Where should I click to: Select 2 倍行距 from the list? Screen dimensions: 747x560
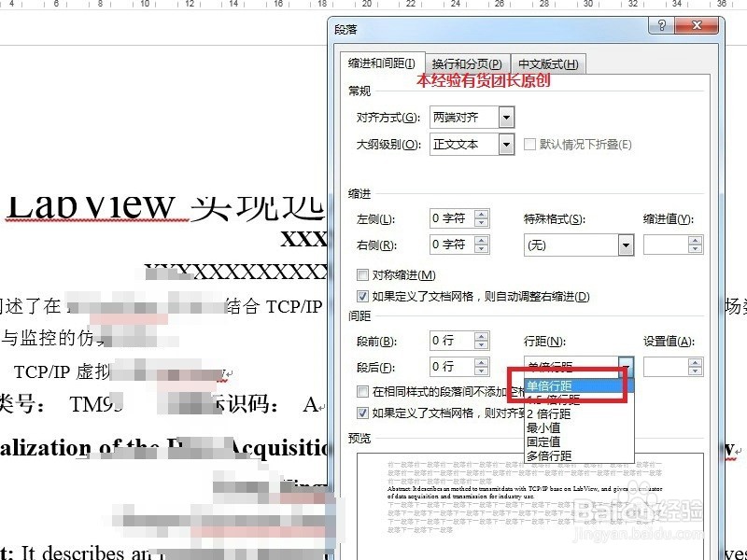coord(579,413)
